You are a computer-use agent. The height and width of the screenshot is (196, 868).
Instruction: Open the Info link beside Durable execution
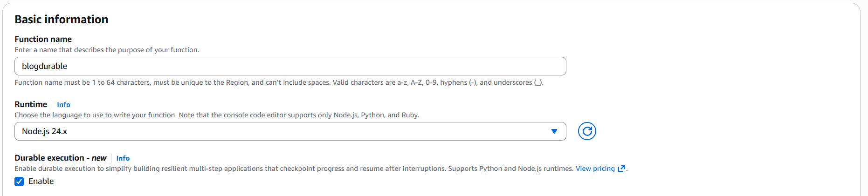[x=123, y=158]
